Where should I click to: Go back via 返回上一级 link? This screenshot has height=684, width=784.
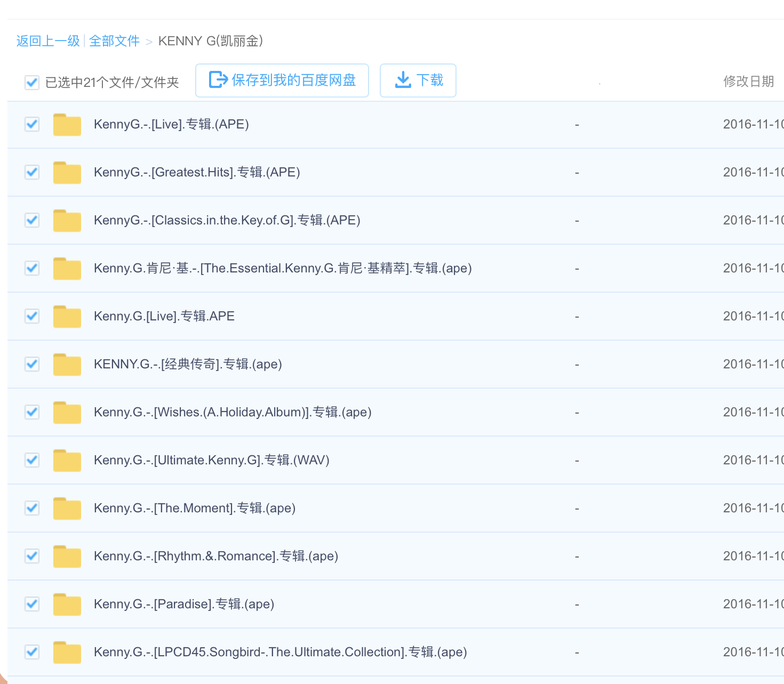click(x=48, y=41)
